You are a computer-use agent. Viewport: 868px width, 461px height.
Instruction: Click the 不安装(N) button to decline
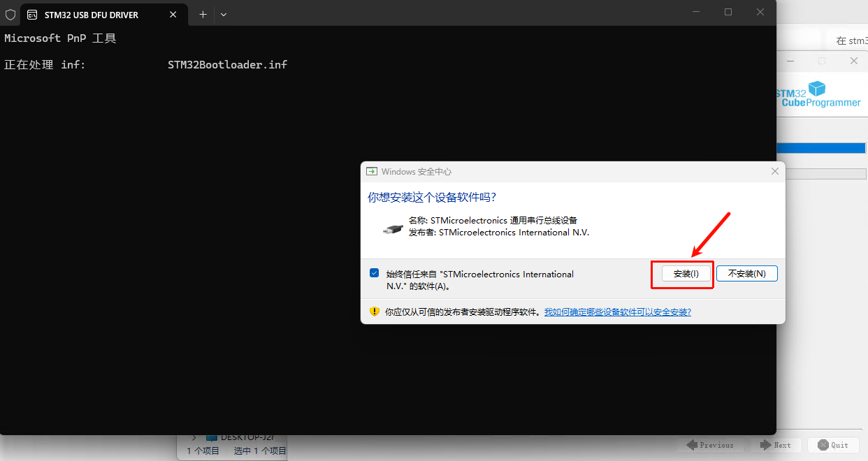[x=746, y=273]
